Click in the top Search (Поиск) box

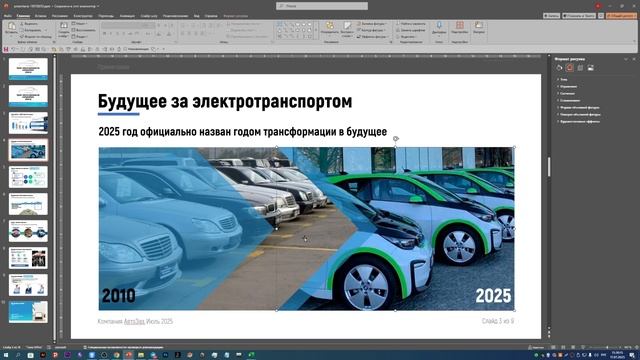(322, 6)
